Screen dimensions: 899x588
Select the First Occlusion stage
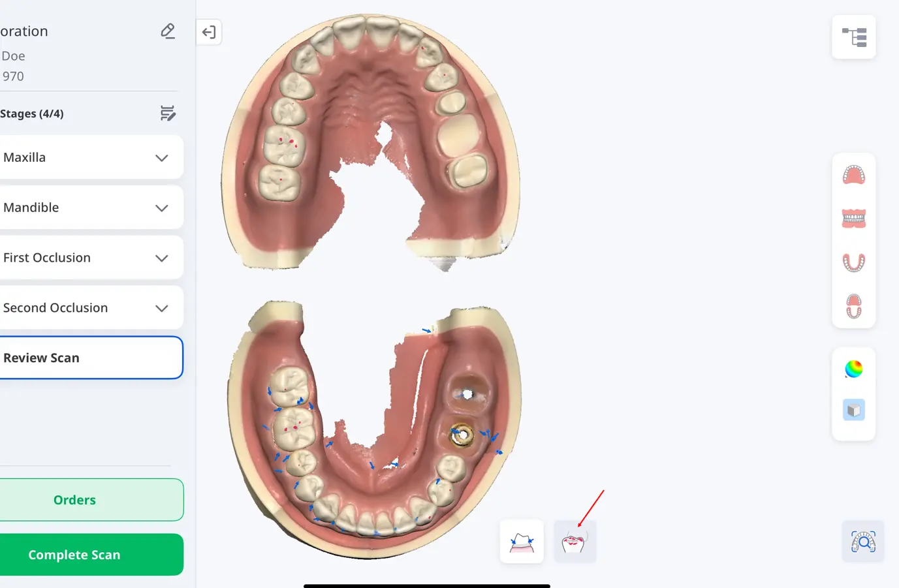coord(91,258)
